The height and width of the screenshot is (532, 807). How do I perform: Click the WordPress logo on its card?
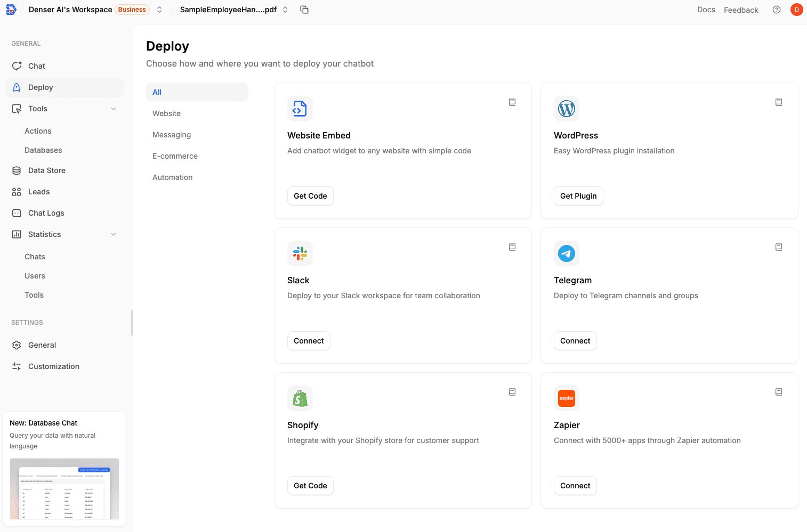click(x=566, y=109)
